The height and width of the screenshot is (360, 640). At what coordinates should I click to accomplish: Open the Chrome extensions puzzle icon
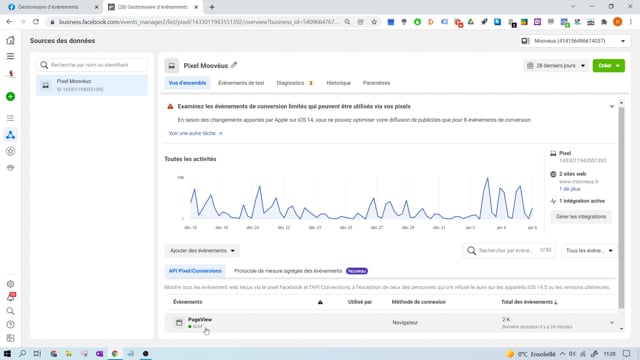[x=604, y=22]
